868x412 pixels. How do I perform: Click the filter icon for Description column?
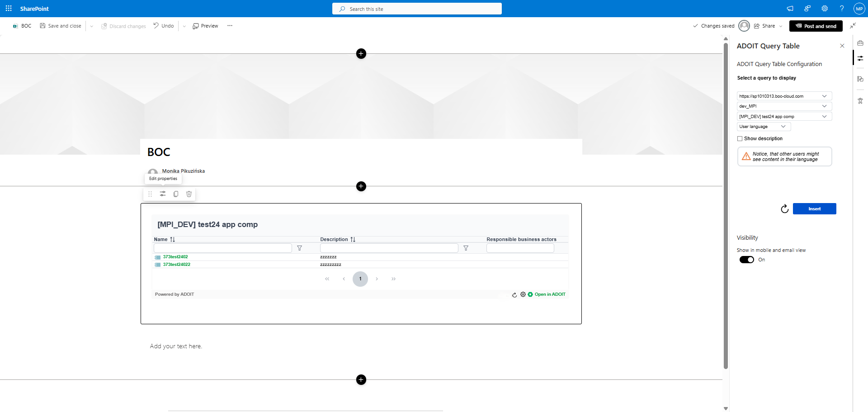466,248
